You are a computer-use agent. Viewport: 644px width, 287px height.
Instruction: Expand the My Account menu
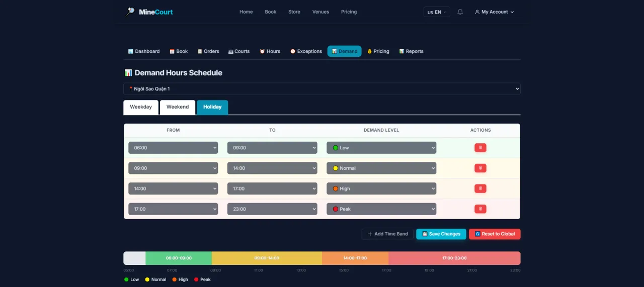495,12
